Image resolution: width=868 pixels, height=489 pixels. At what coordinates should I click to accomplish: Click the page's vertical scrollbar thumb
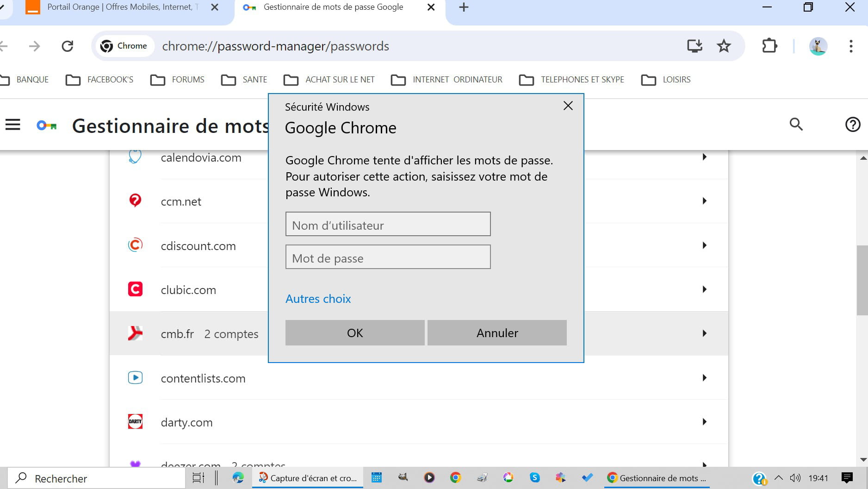(x=862, y=280)
